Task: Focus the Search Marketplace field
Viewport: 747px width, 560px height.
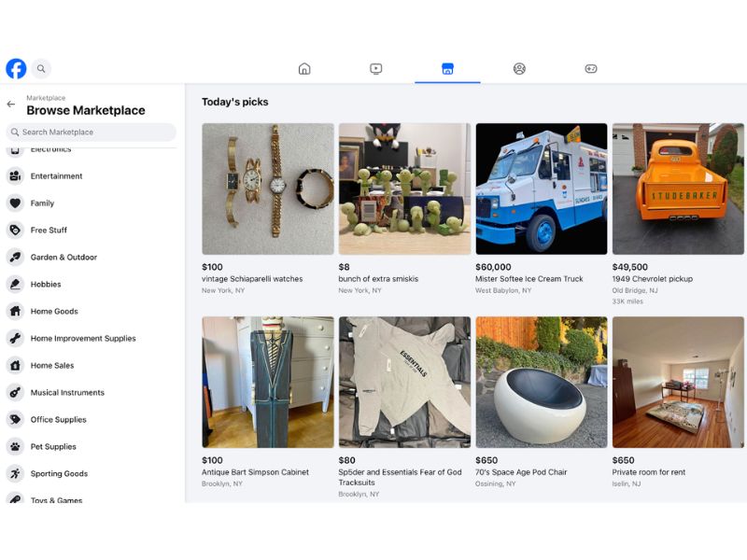Action: click(x=91, y=132)
